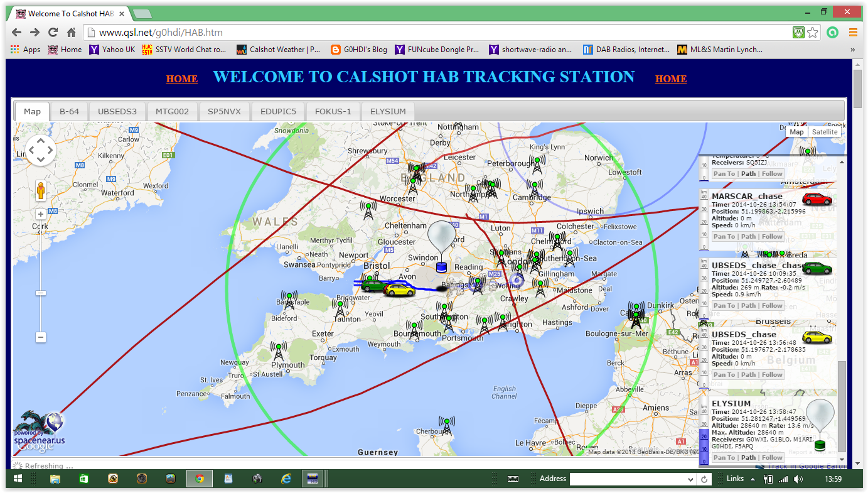Go back to the previous page
This screenshot has width=868, height=493.
point(16,33)
